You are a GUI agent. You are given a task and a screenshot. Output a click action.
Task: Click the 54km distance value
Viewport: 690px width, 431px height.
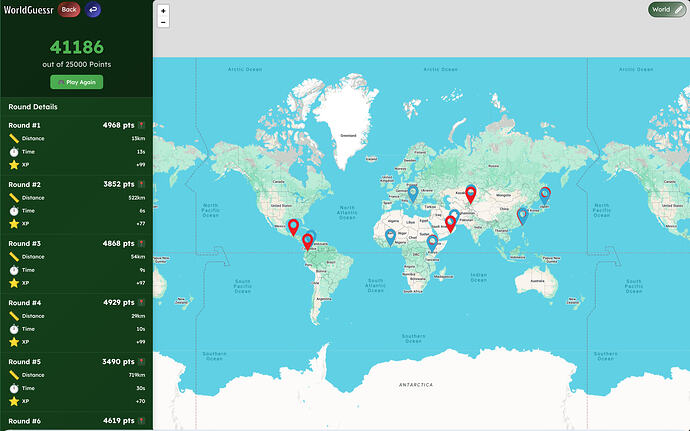pos(138,257)
